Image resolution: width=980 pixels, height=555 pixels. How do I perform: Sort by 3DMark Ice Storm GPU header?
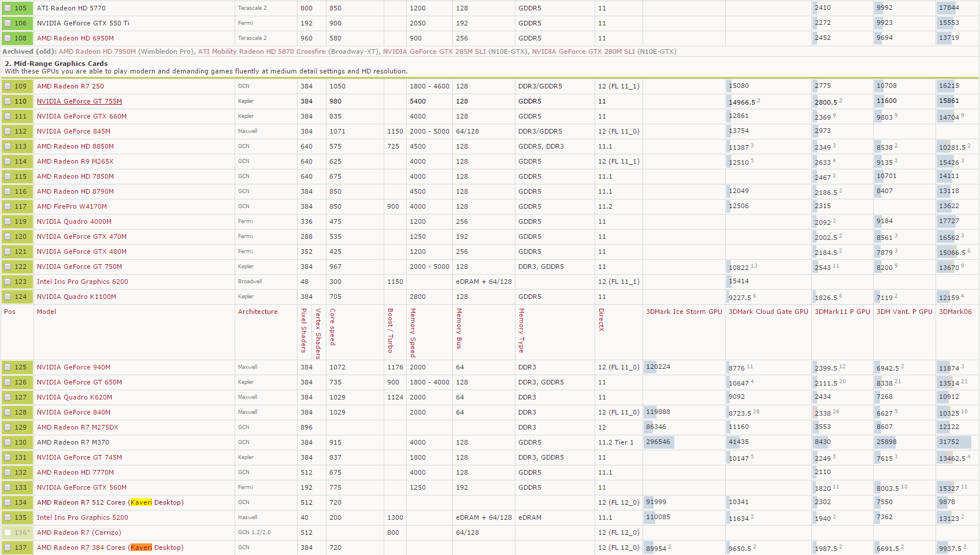[x=684, y=312]
